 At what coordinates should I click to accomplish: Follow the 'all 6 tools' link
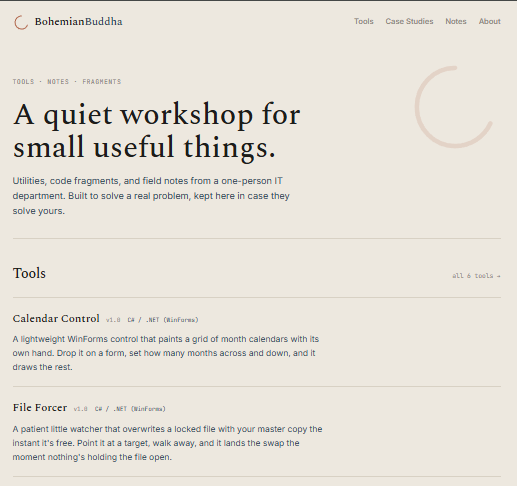pyautogui.click(x=476, y=276)
